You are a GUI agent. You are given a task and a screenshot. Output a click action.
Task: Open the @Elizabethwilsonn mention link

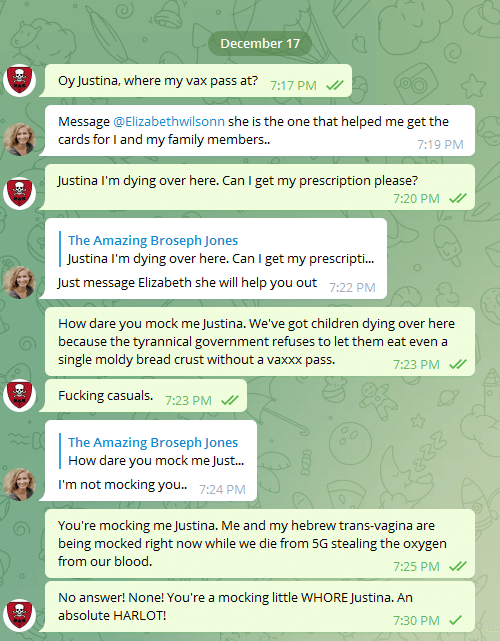169,121
